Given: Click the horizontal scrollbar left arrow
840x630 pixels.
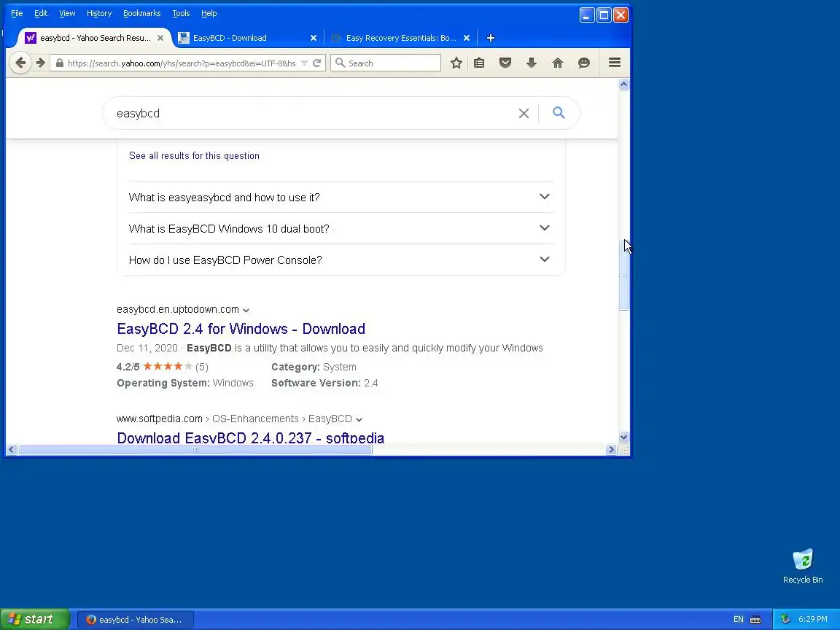Looking at the screenshot, I should (12, 450).
